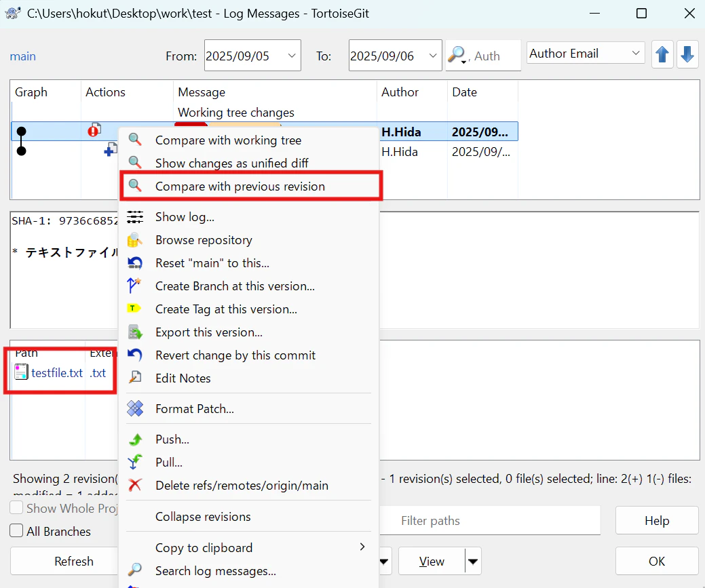Viewport: 705px width, 588px height.
Task: Click the blue up arrow button
Action: [662, 54]
